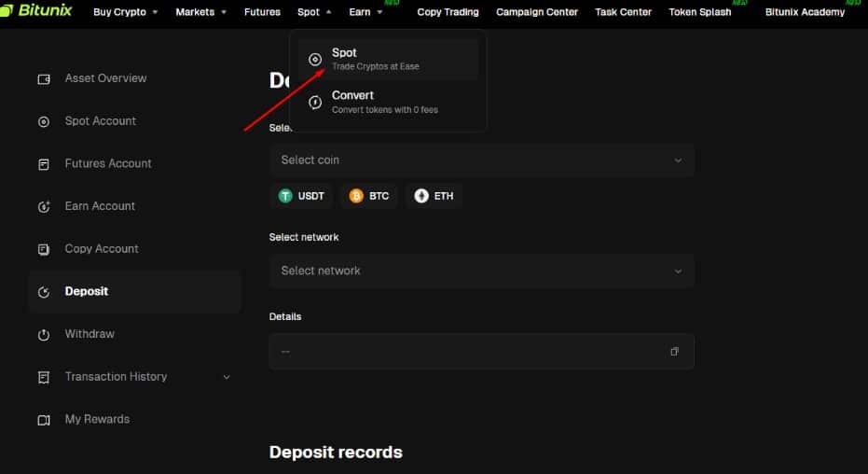868x474 pixels.
Task: Click the Spot Account sidebar icon
Action: pos(44,122)
